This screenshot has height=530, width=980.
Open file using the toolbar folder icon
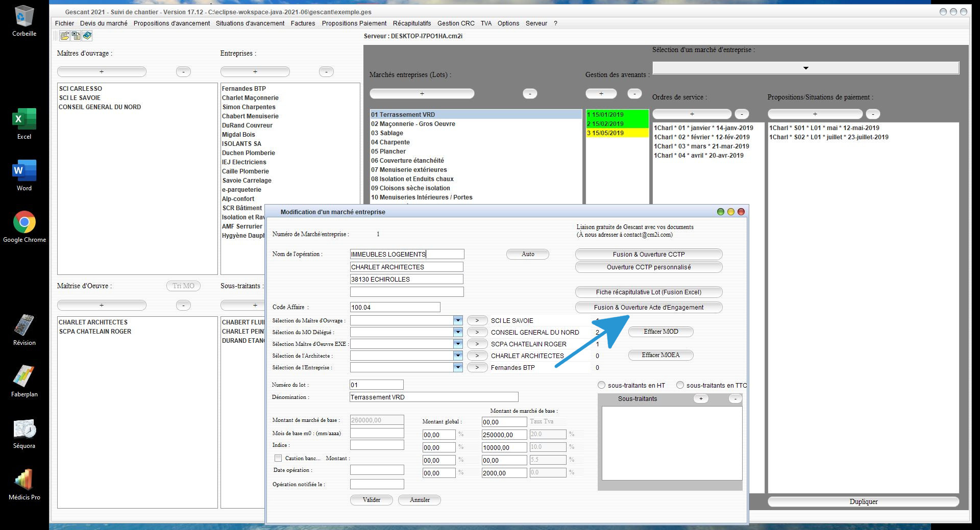[65, 36]
